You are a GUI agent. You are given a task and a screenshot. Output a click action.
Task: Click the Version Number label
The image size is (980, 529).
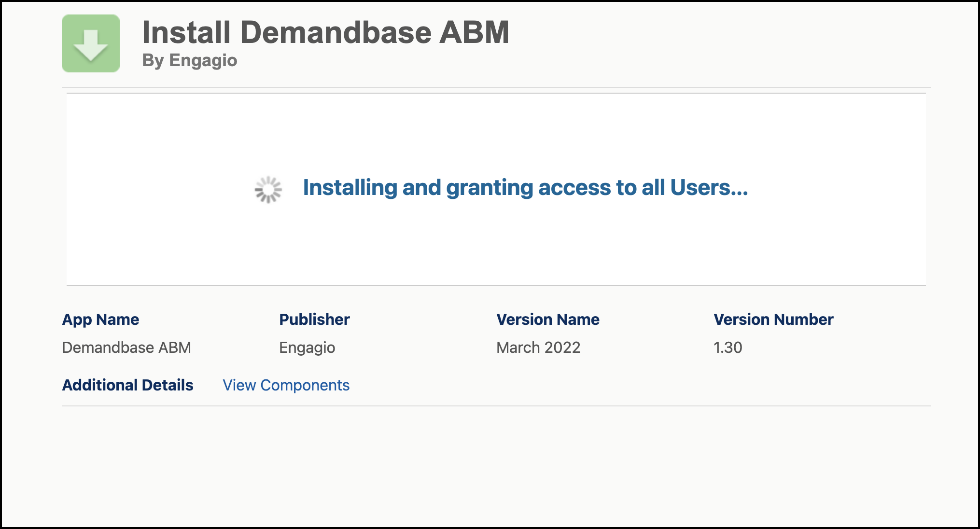tap(773, 320)
